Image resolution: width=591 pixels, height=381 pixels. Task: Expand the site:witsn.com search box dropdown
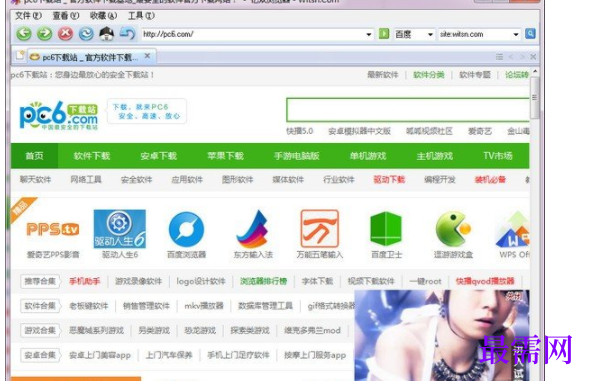pyautogui.click(x=516, y=34)
